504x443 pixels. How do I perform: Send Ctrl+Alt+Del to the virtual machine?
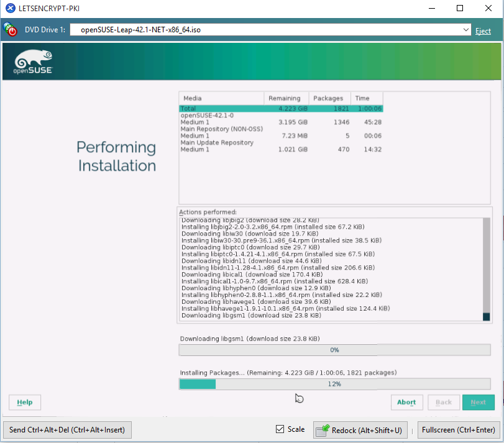point(67,430)
